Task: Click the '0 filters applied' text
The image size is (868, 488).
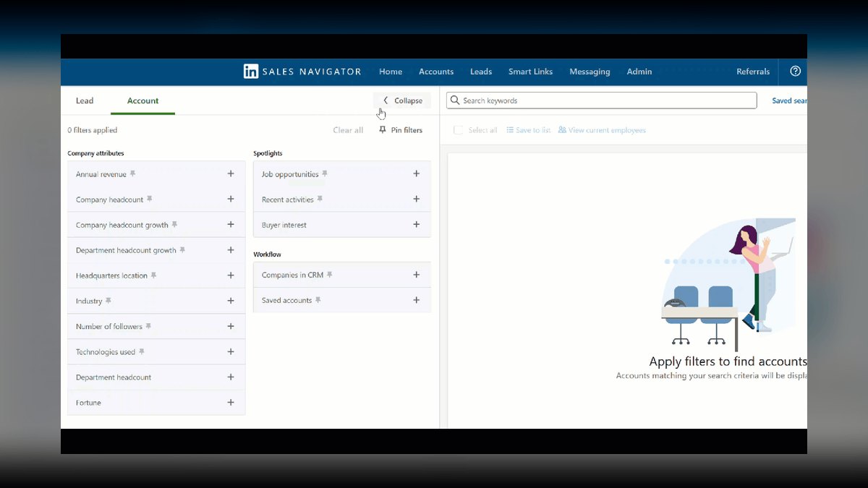Action: click(x=93, y=130)
